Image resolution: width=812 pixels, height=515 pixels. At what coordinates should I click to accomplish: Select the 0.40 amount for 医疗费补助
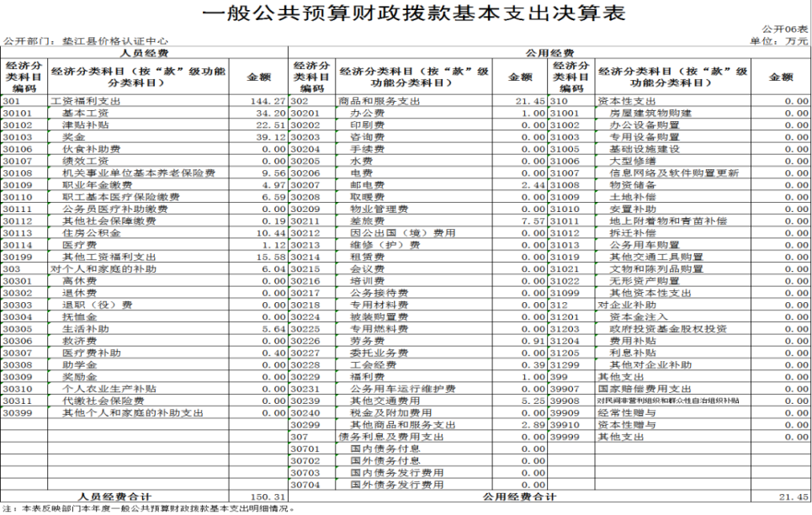274,353
